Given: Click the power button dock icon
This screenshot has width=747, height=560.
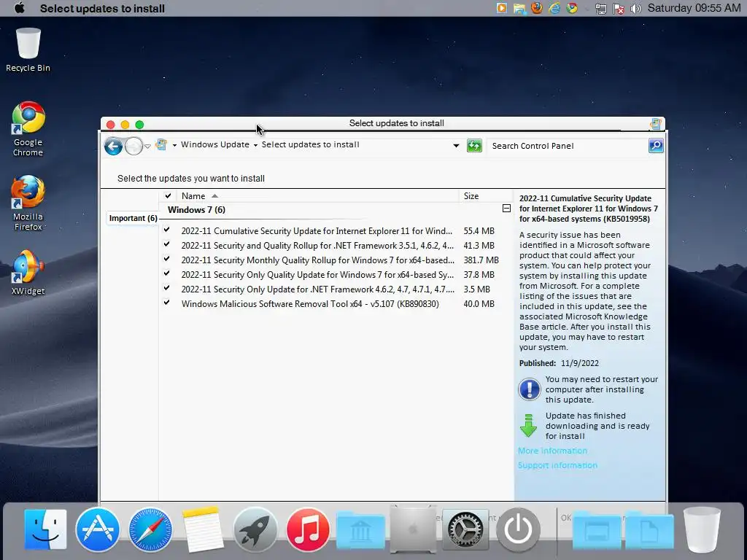Looking at the screenshot, I should (519, 529).
